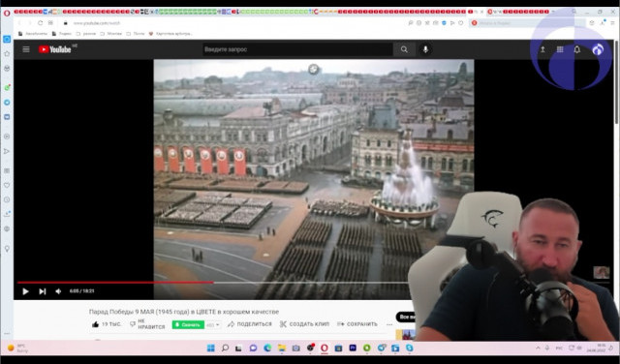The image size is (620, 364).
Task: Open Opera sidebar VK icon
Action: 7,117
